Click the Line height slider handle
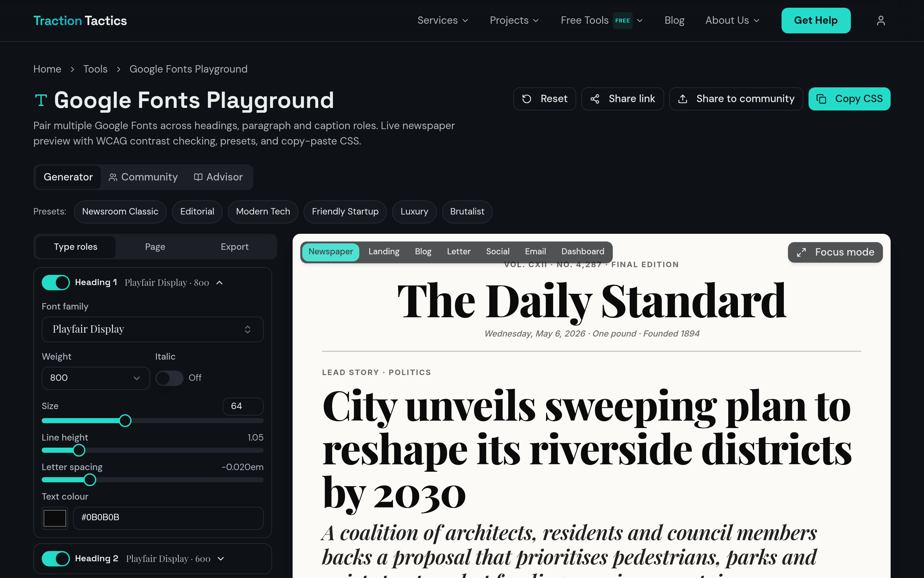This screenshot has width=924, height=578. (x=79, y=450)
